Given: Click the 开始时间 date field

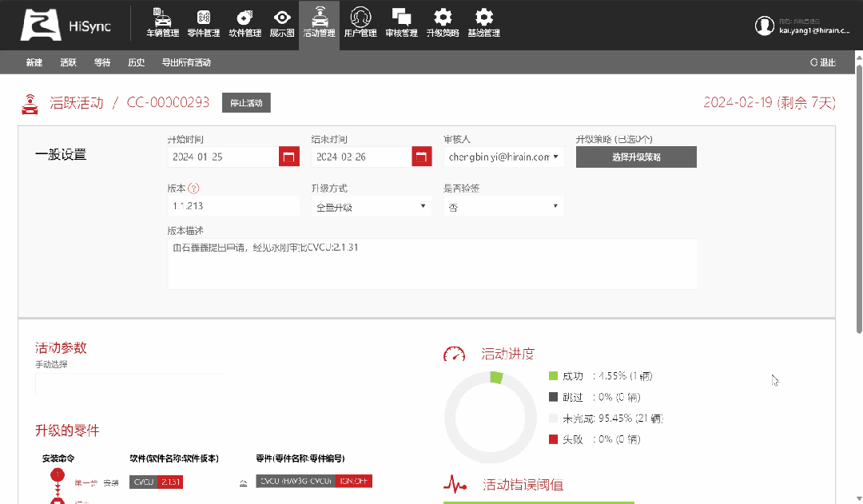Looking at the screenshot, I should tap(224, 157).
